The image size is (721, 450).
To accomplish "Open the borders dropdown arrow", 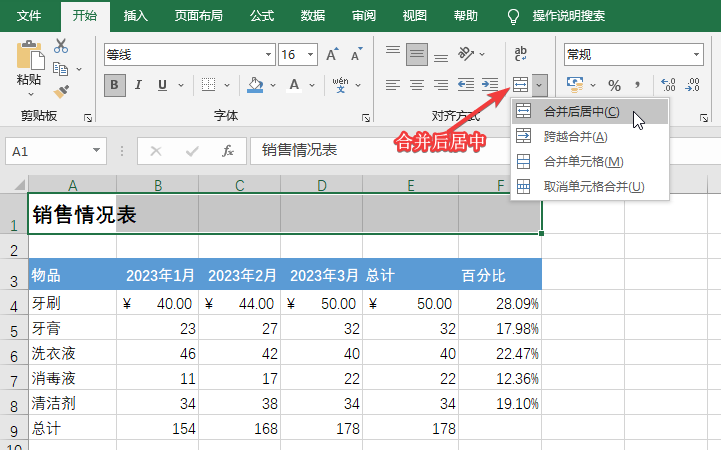I will click(x=227, y=85).
